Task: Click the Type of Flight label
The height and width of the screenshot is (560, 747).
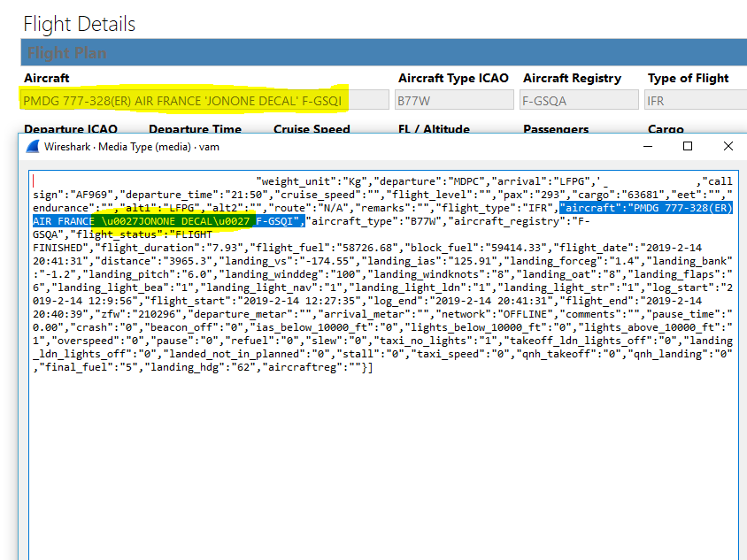Action: click(x=688, y=78)
